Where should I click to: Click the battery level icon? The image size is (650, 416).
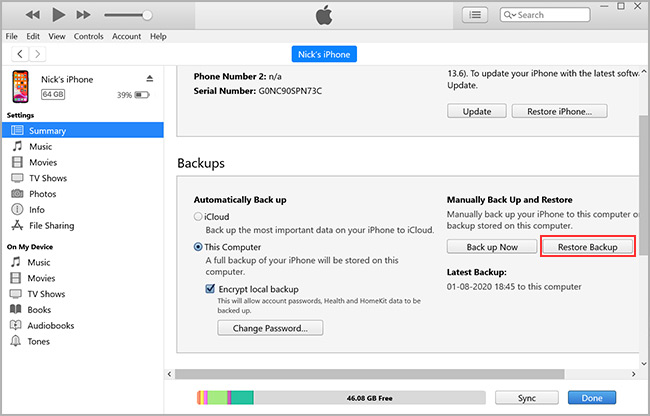142,95
